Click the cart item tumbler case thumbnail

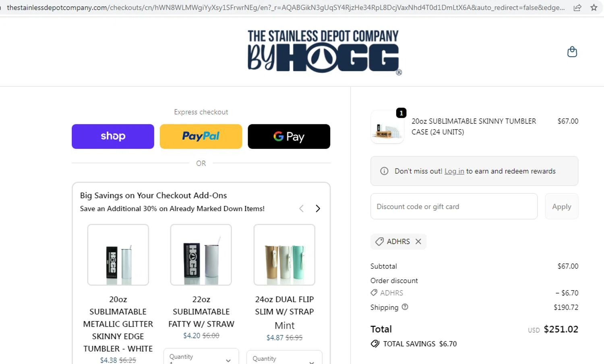click(x=387, y=127)
